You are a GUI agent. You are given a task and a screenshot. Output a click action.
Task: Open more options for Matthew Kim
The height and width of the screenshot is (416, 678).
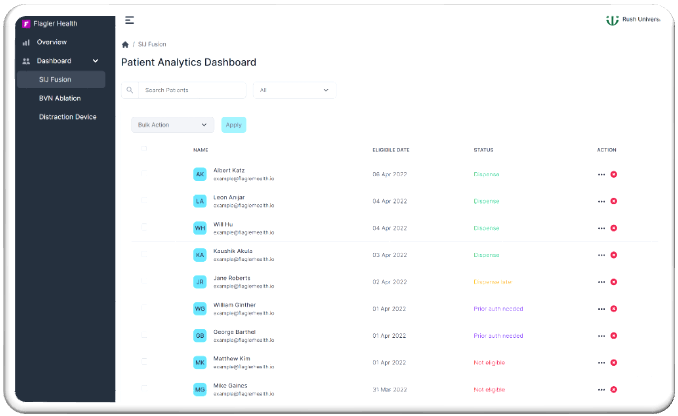pyautogui.click(x=601, y=362)
